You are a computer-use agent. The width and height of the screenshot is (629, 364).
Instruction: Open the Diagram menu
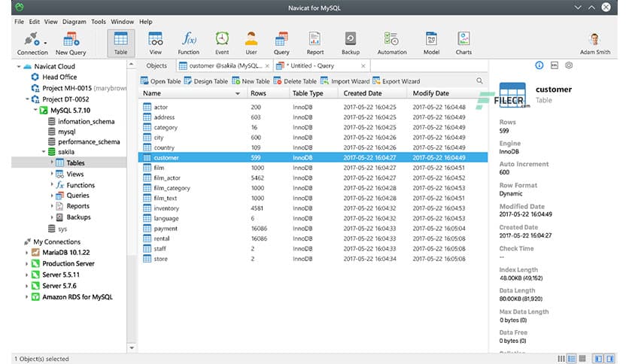pos(74,22)
